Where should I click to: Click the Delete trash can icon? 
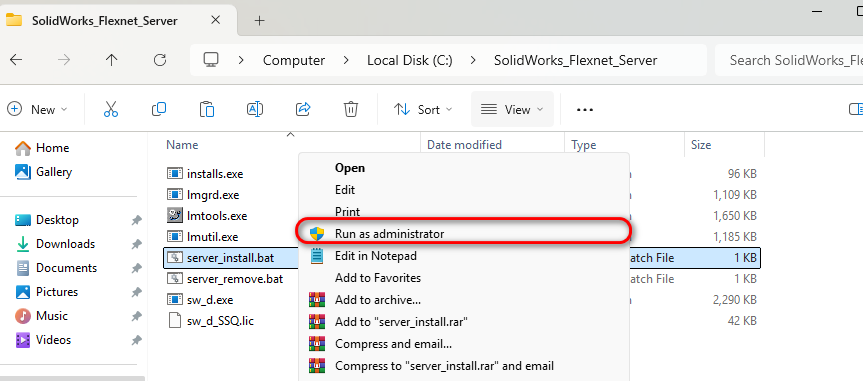pos(351,109)
